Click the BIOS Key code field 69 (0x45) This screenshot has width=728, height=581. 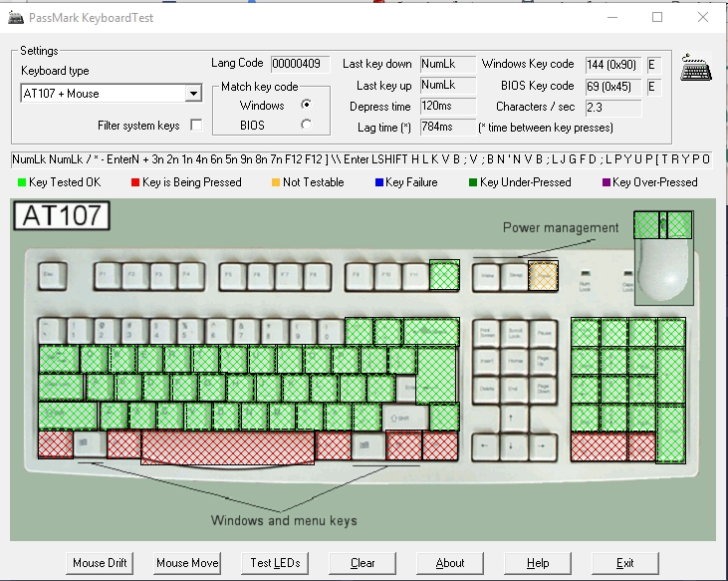(x=613, y=87)
